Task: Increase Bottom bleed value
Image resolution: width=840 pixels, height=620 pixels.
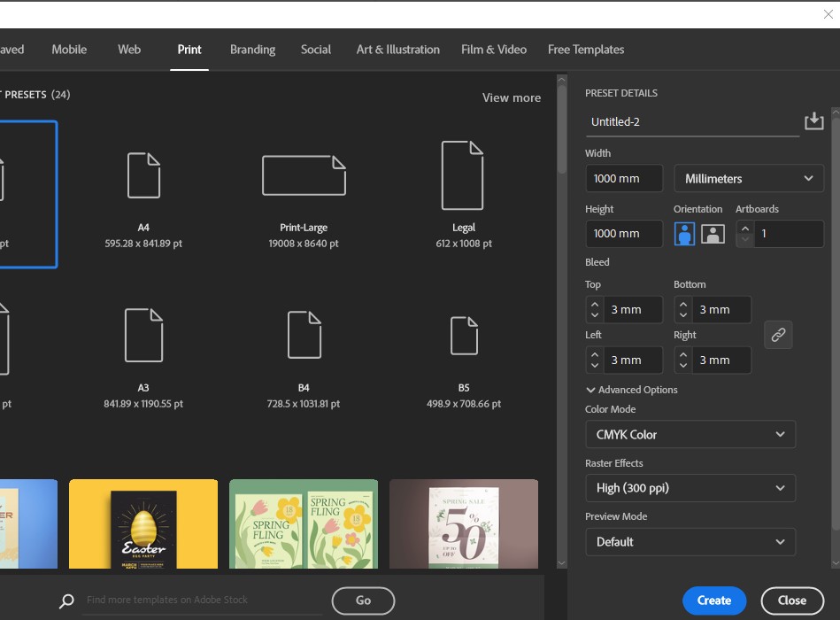Action: pyautogui.click(x=683, y=304)
